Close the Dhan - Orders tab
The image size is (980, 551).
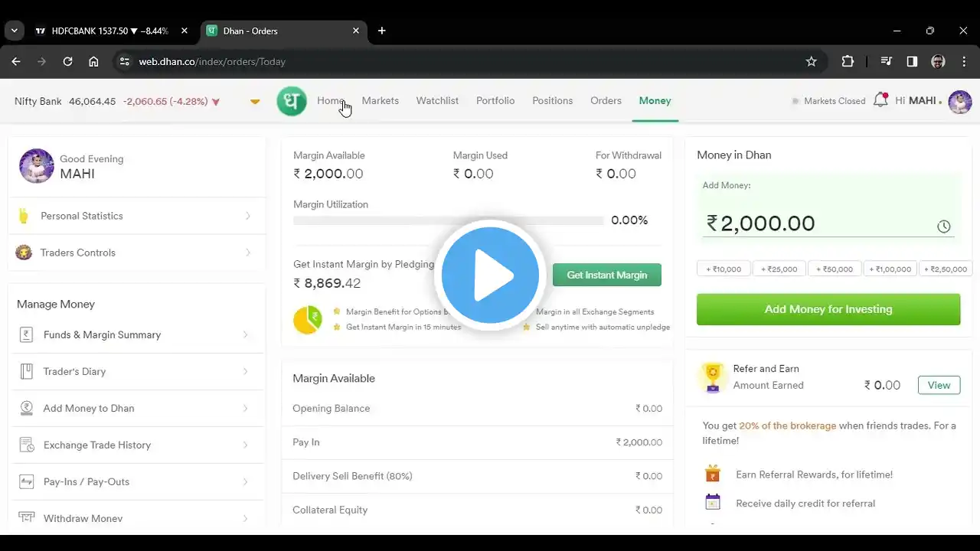(x=356, y=31)
